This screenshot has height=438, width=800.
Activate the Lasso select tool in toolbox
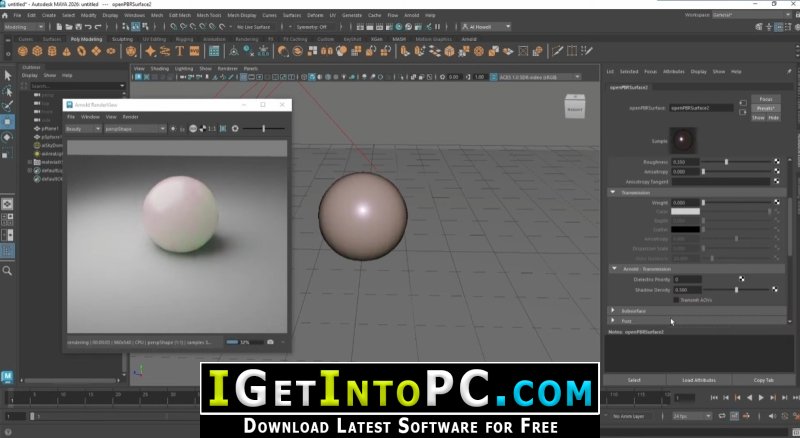8,91
